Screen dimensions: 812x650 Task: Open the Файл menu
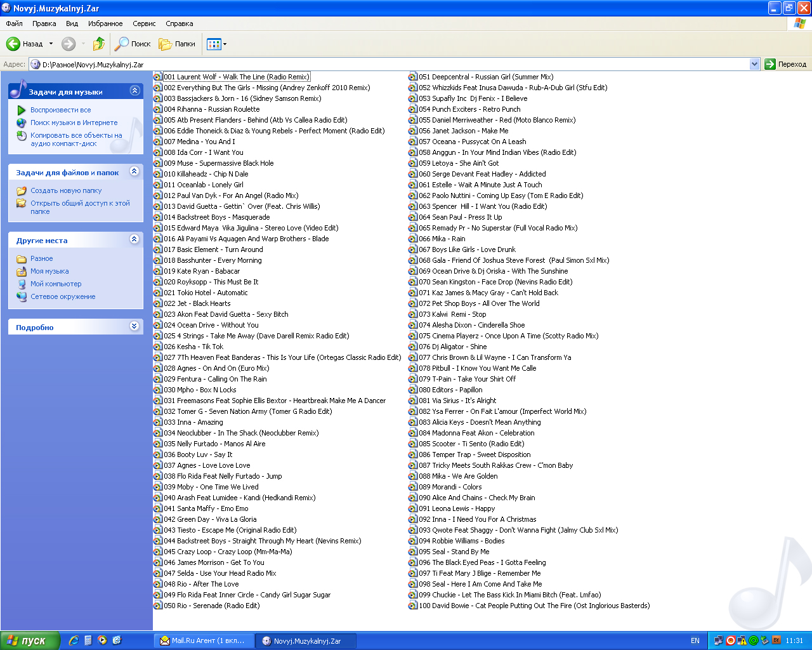click(14, 23)
